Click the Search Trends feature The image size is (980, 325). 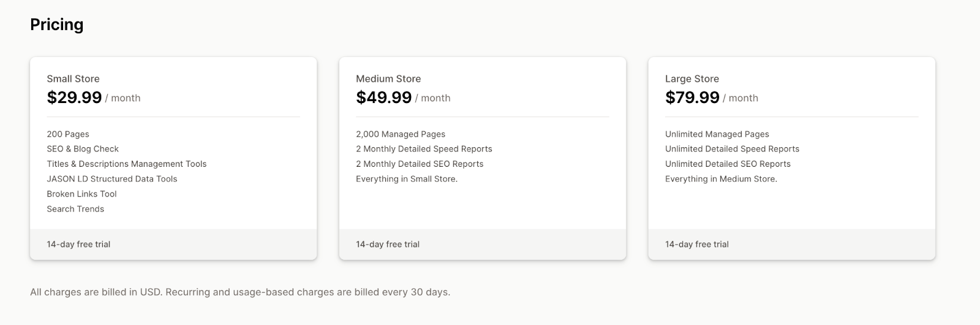pyautogui.click(x=75, y=209)
